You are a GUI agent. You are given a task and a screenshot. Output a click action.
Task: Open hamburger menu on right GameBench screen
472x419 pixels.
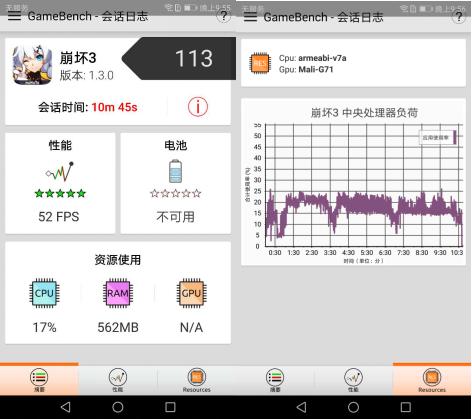tap(250, 17)
